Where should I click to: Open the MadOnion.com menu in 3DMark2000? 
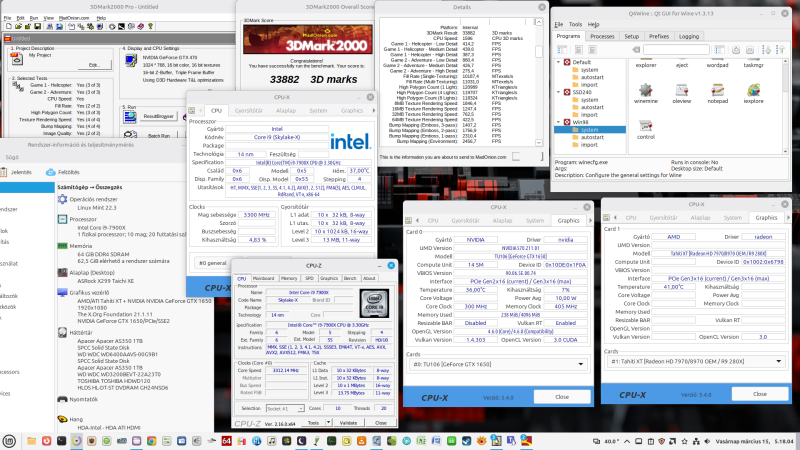74,18
